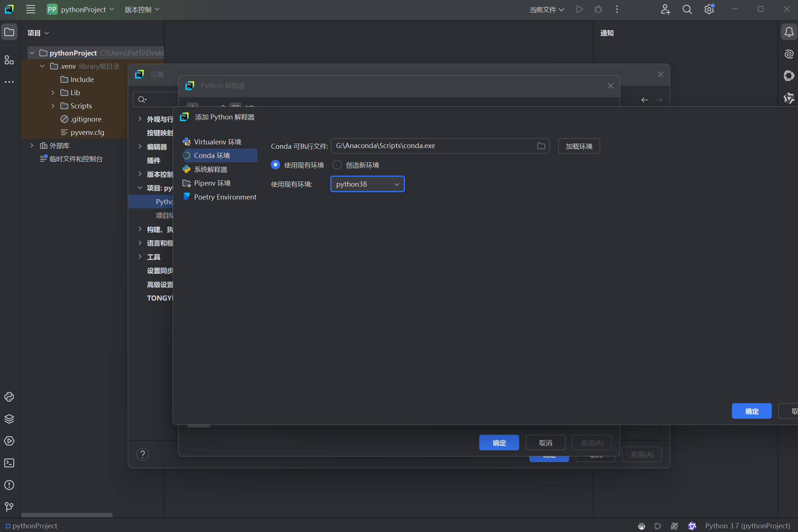798x532 pixels.
Task: Open the Current File (当前文件) run configuration dropdown
Action: (547, 10)
